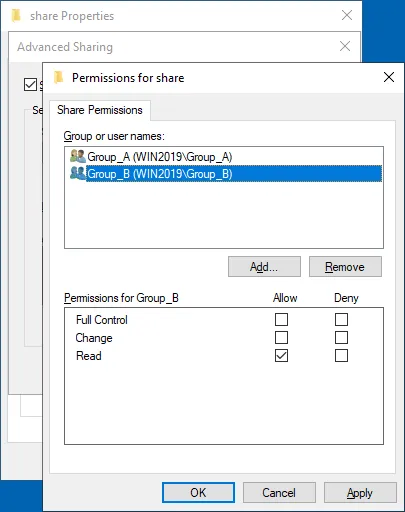Click folder icon in Permissions for share title
405x512 pixels.
[x=59, y=77]
